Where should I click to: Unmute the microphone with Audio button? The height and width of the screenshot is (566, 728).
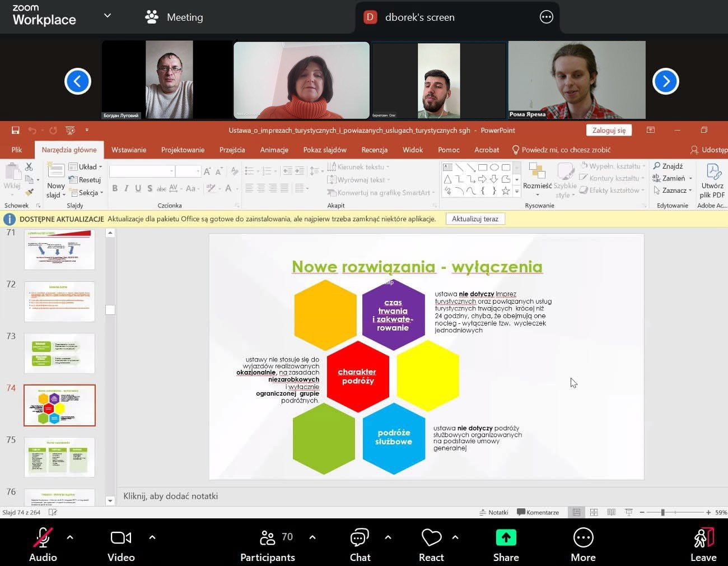[x=43, y=539]
